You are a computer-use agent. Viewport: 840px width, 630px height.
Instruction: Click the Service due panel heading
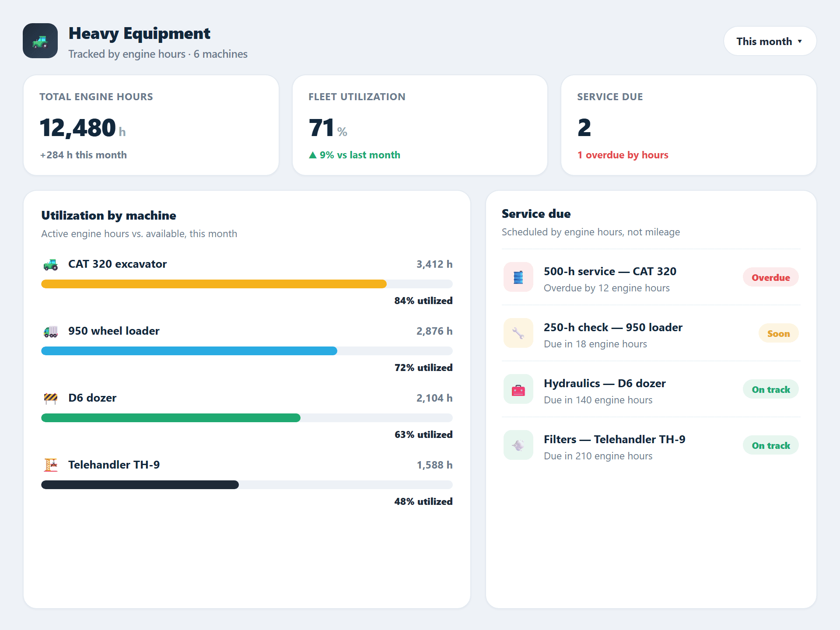click(x=536, y=213)
